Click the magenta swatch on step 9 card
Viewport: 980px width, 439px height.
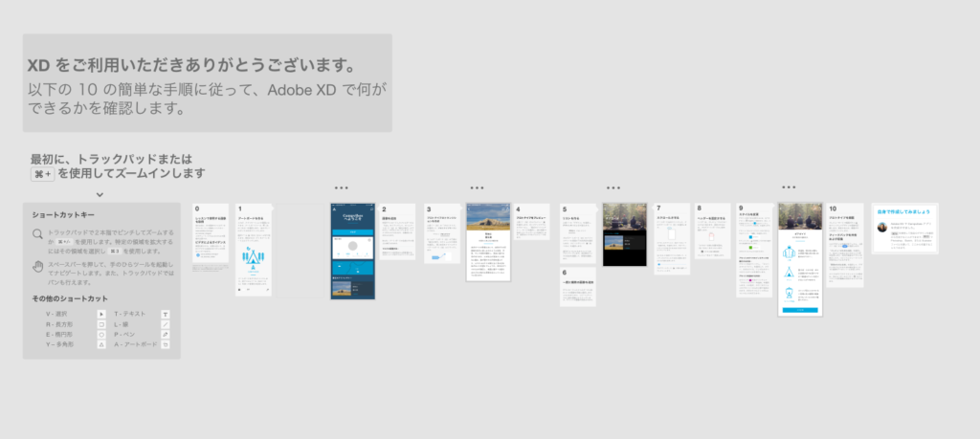751,280
